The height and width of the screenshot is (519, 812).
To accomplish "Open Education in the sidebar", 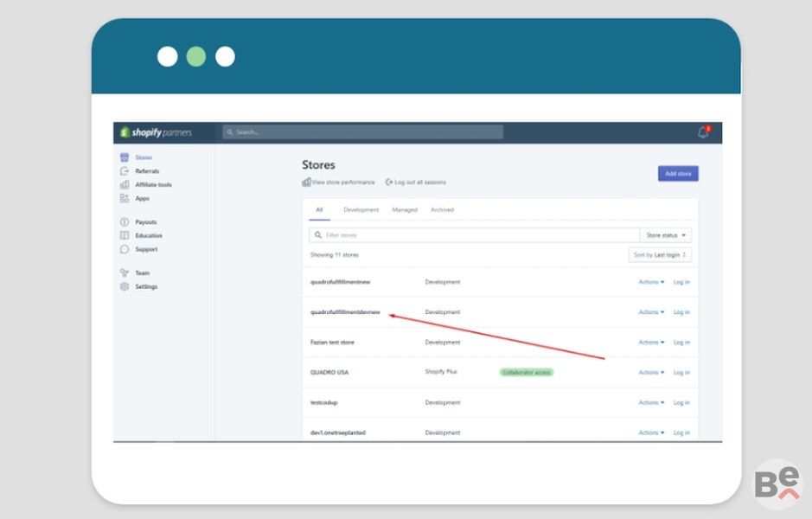I will coord(149,235).
